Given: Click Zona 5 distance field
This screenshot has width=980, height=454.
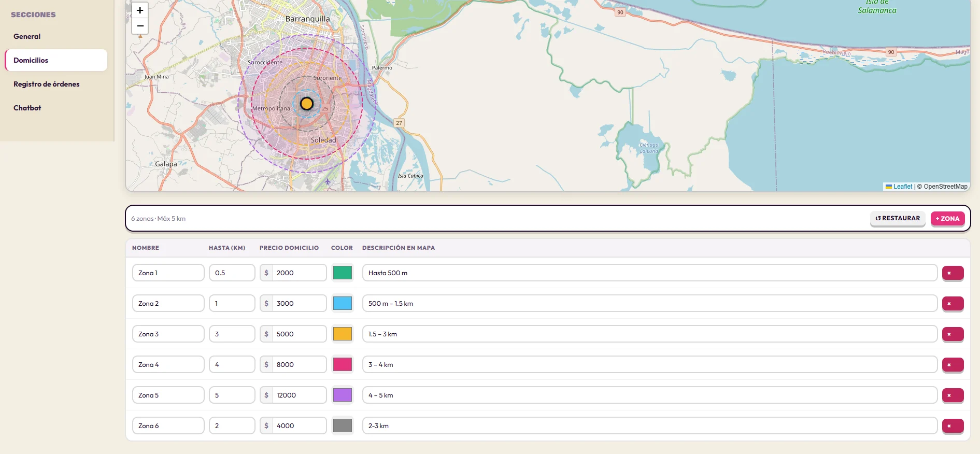Looking at the screenshot, I should tap(232, 395).
